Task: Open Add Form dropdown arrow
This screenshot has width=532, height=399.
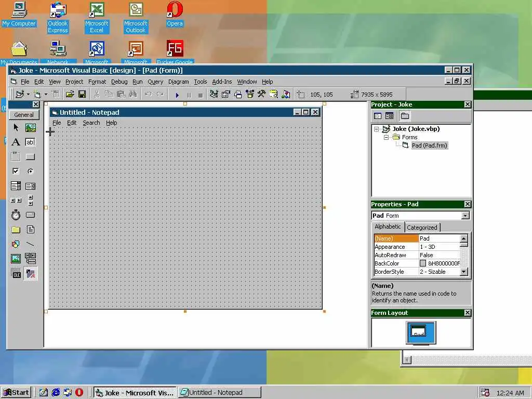Action: tap(46, 95)
